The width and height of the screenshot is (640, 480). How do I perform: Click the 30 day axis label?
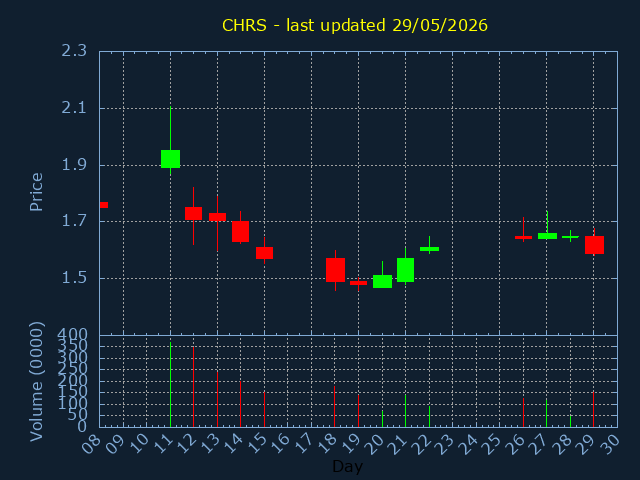pos(609,444)
